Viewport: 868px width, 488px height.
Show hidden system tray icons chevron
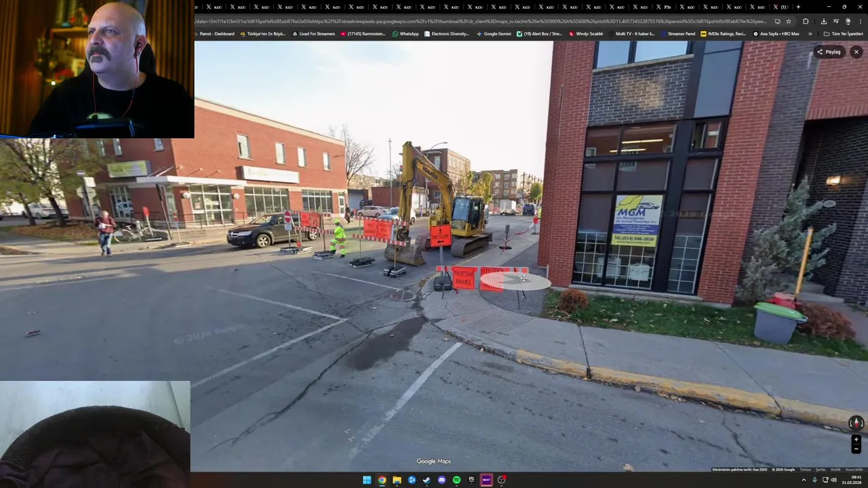pyautogui.click(x=804, y=480)
